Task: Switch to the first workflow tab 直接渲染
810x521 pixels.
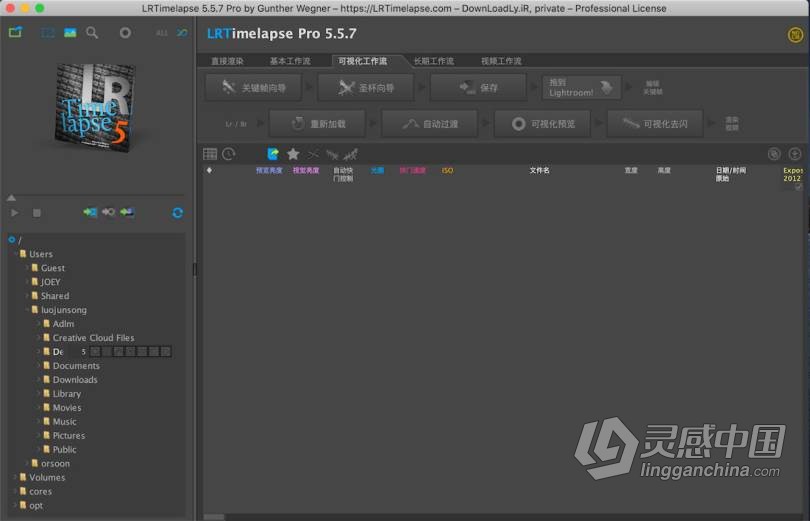Action: (227, 61)
